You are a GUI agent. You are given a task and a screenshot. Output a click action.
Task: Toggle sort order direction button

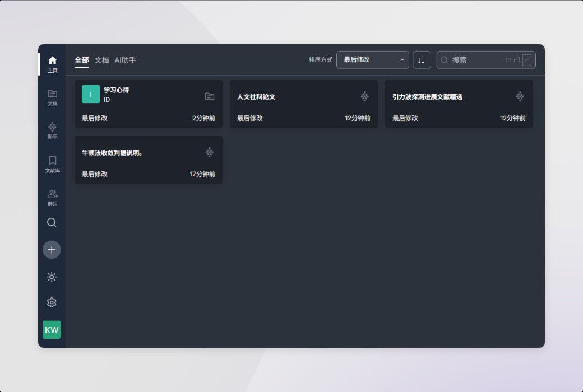point(422,60)
